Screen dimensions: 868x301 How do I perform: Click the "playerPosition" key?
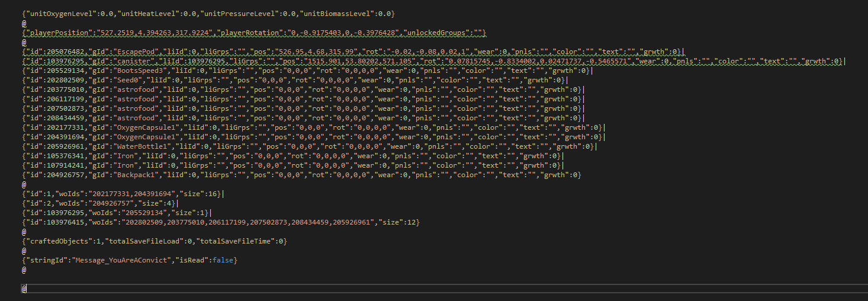click(58, 32)
